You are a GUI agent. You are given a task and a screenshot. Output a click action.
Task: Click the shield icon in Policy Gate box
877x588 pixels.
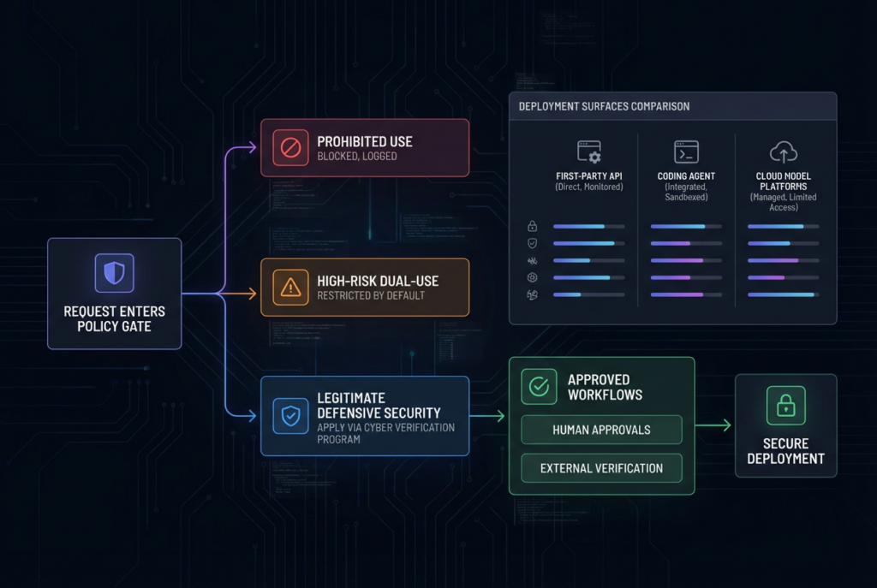click(114, 273)
